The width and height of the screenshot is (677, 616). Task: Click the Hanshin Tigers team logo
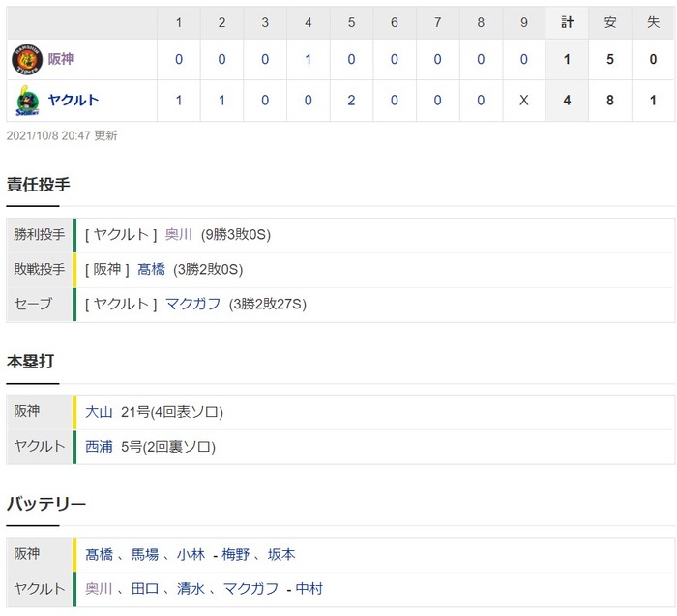pyautogui.click(x=27, y=60)
